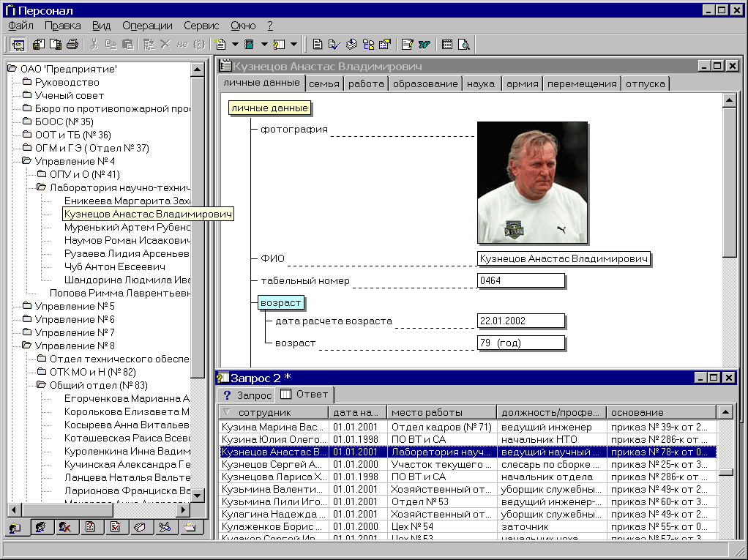Click the Word export 'W' toolbar icon

point(424,44)
